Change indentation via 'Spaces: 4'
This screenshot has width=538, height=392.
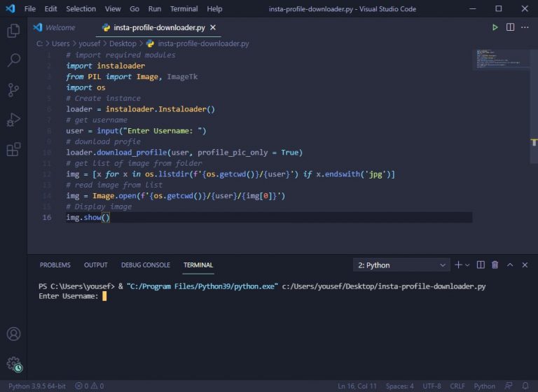(x=399, y=386)
